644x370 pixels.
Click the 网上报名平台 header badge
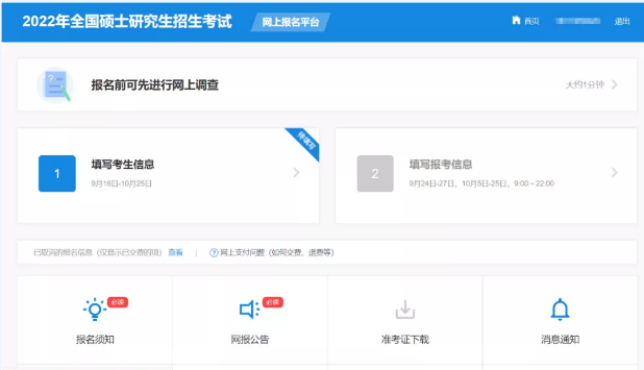coord(291,22)
